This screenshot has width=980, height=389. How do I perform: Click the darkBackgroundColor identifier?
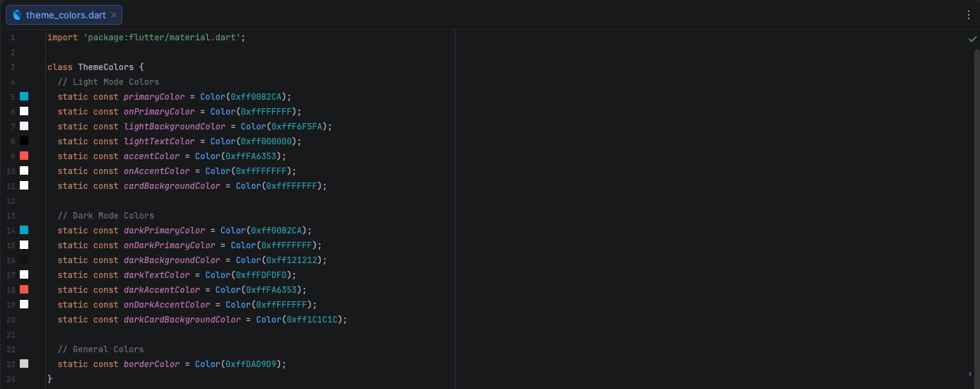[x=172, y=260]
